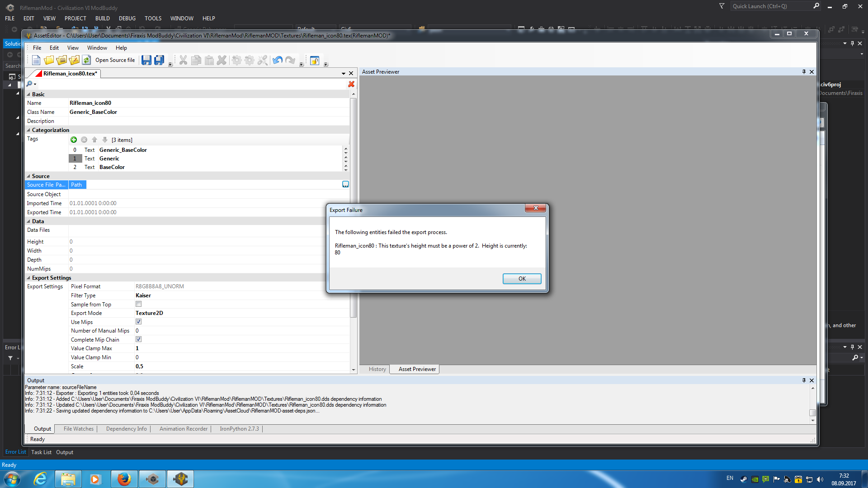Click the browse button for Source File Path
The height and width of the screenshot is (488, 868).
coord(345,184)
